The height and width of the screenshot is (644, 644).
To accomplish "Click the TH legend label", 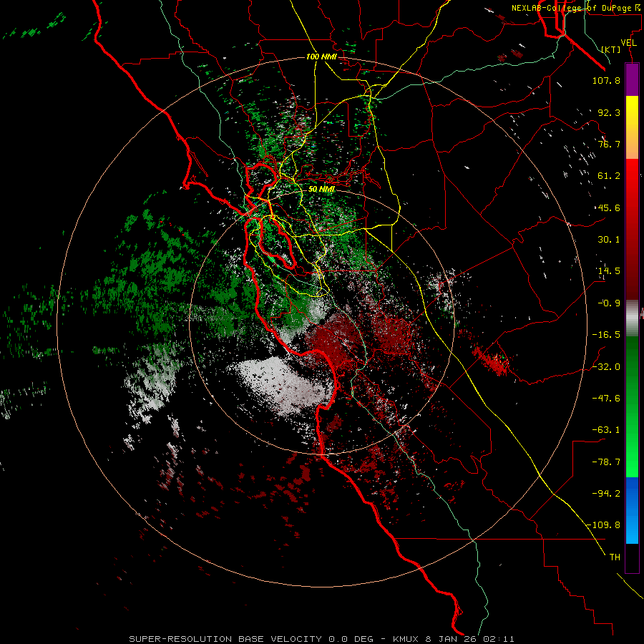I will [x=615, y=557].
